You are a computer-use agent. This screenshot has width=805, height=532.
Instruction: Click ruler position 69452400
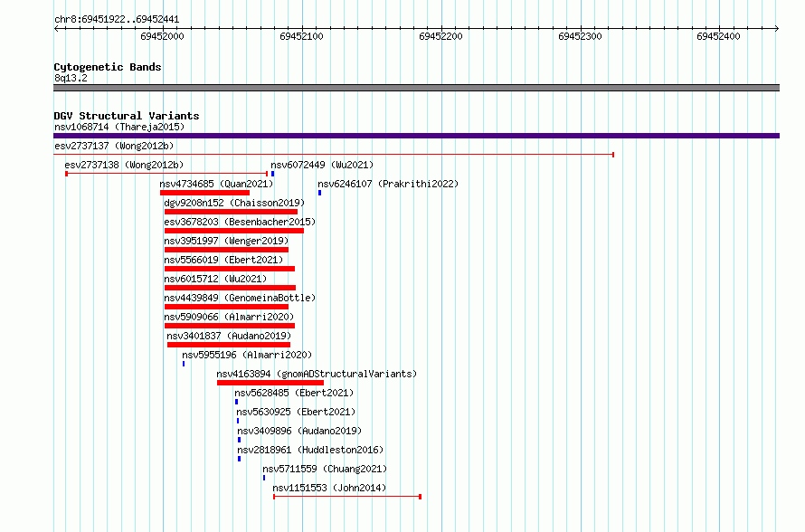718,36
